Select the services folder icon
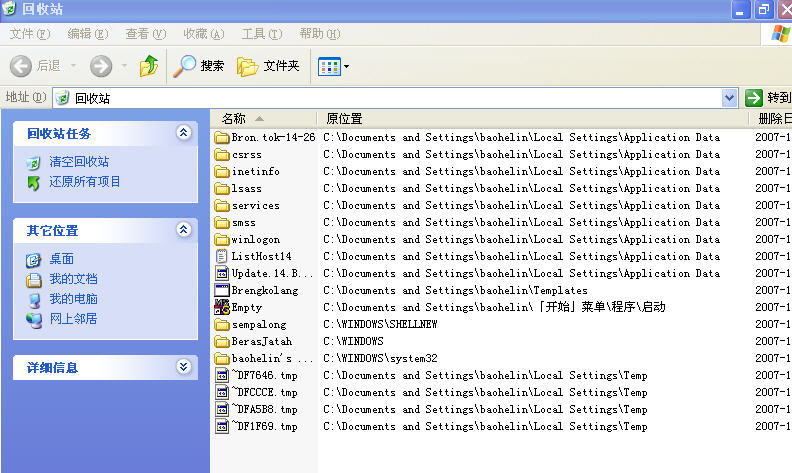The width and height of the screenshot is (792, 473). point(222,206)
